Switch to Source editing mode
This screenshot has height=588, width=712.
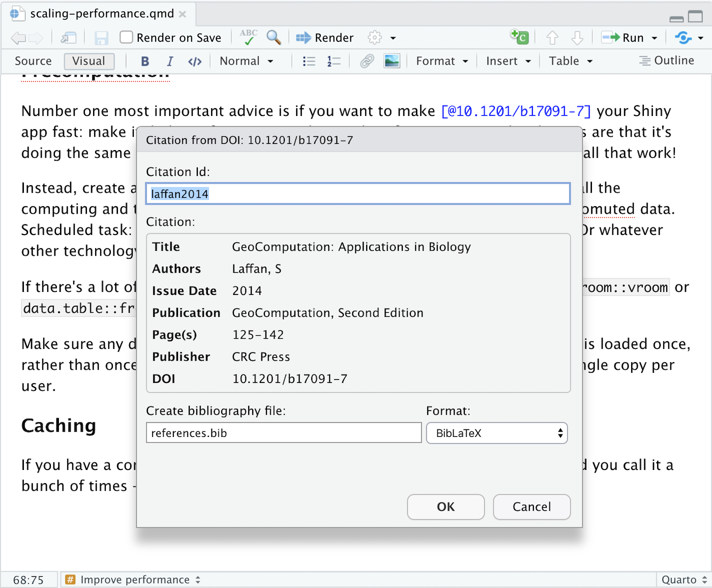click(x=33, y=61)
